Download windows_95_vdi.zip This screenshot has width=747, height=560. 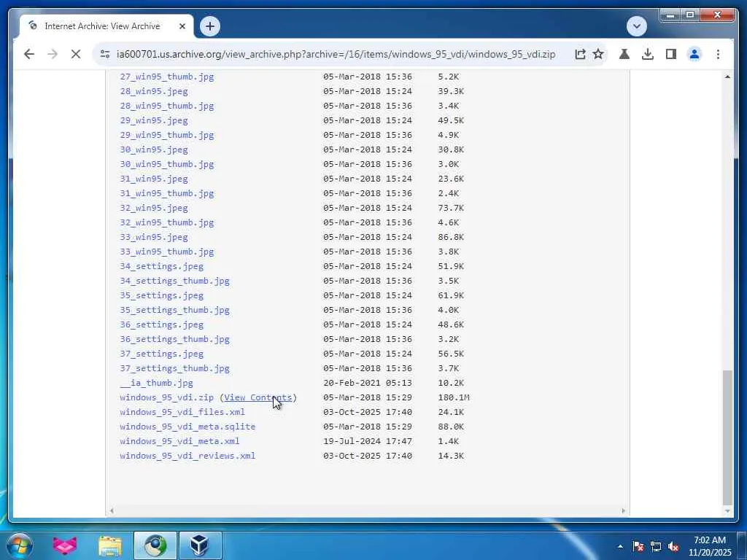167,397
